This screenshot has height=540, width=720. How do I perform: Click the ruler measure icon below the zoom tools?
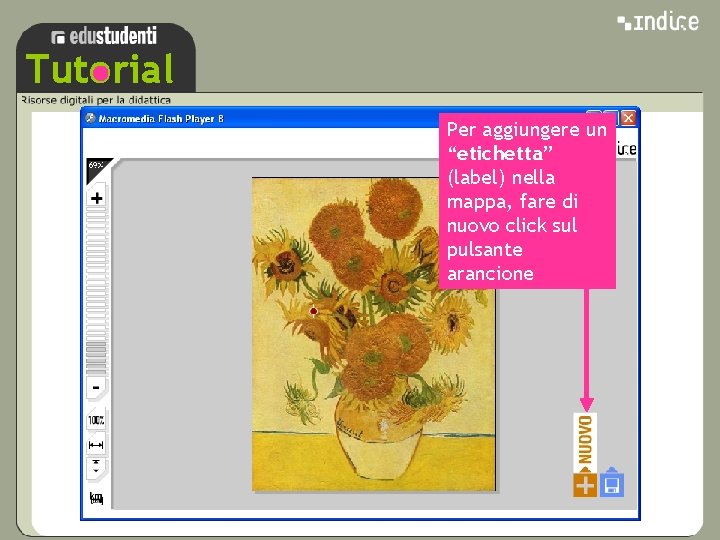coord(96,498)
